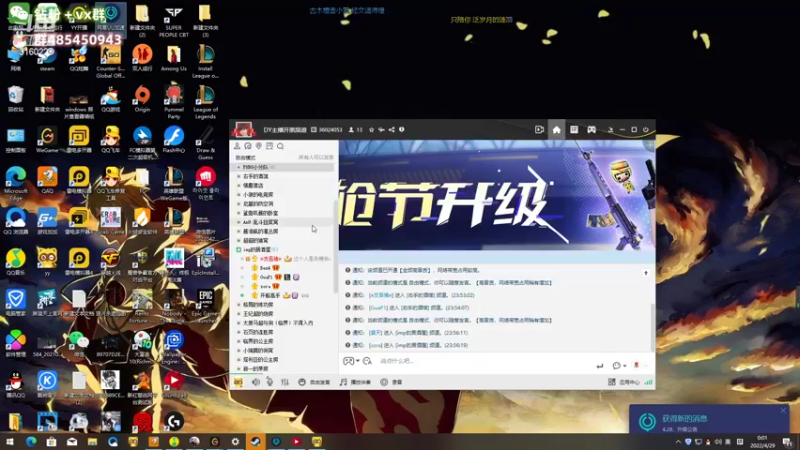Click the member person icon above channel list

(237, 146)
